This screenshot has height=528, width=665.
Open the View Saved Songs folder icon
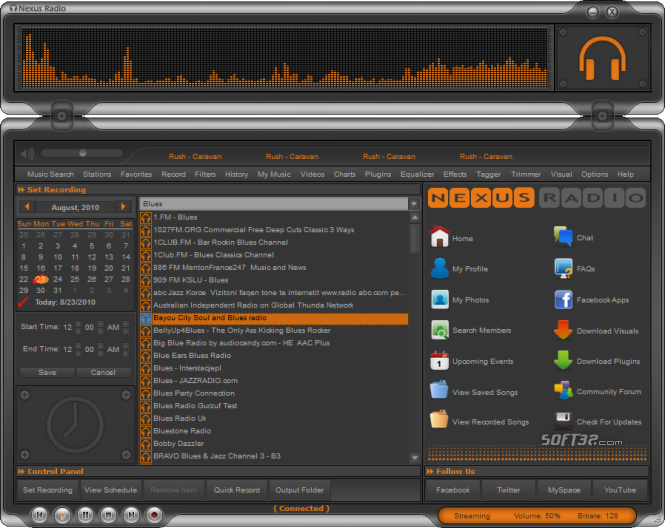click(x=439, y=390)
